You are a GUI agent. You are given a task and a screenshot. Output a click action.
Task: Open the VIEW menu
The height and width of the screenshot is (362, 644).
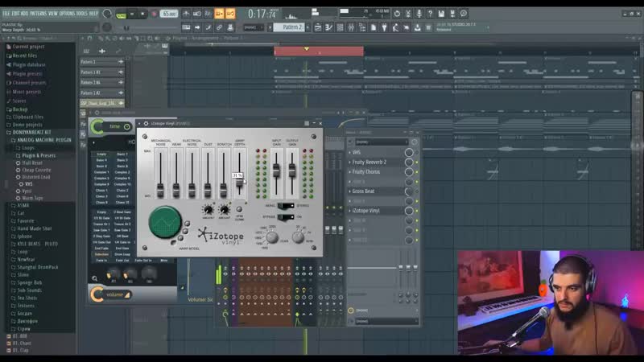tap(53, 14)
